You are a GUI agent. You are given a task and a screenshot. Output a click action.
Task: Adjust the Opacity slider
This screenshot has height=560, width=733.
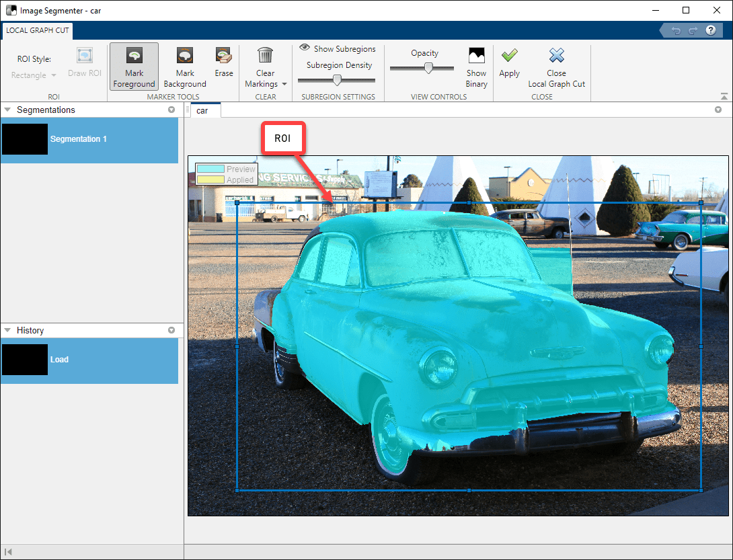(428, 68)
